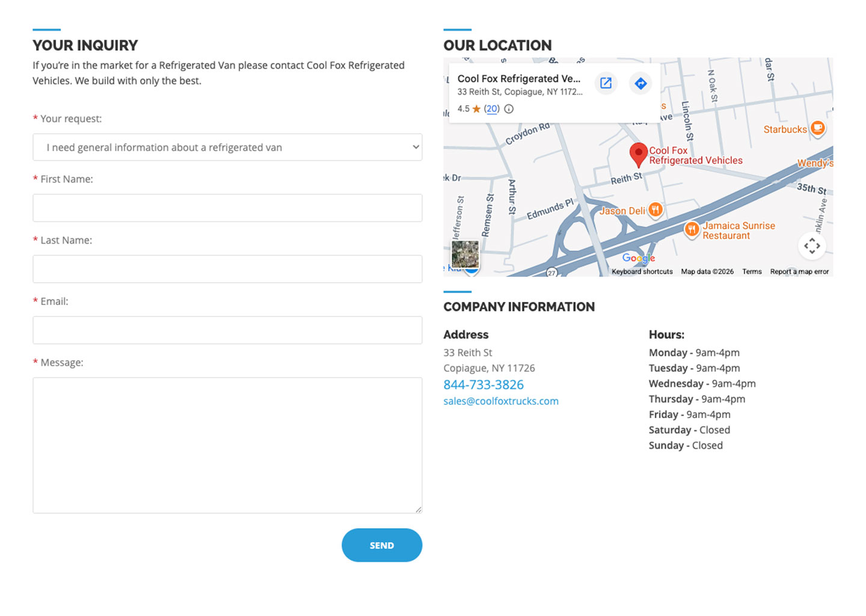866x616 pixels.
Task: Open larger map view icon
Action: [606, 83]
